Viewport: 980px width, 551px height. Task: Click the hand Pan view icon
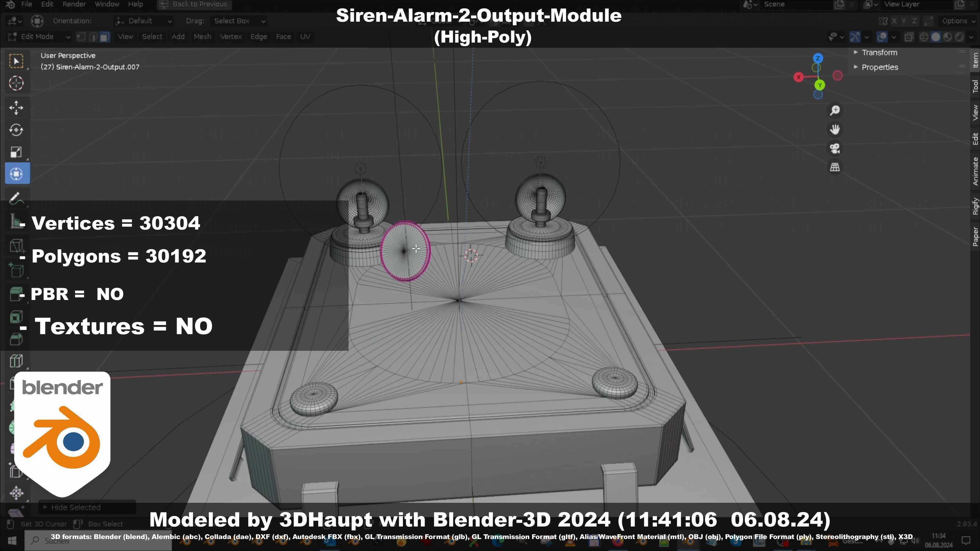pyautogui.click(x=835, y=130)
